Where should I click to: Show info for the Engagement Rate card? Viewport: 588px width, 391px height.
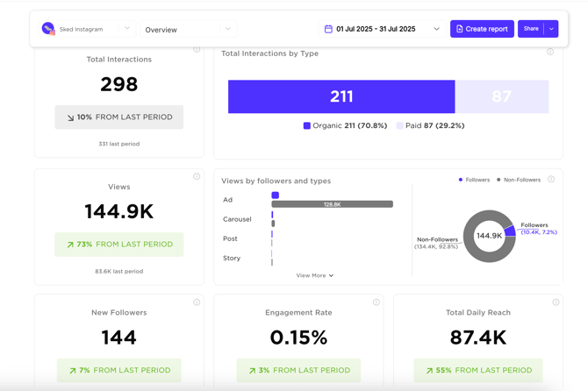coord(376,302)
